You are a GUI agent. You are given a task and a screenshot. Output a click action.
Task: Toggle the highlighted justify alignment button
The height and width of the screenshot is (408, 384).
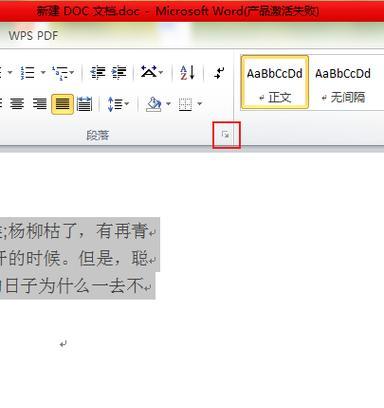click(x=62, y=104)
